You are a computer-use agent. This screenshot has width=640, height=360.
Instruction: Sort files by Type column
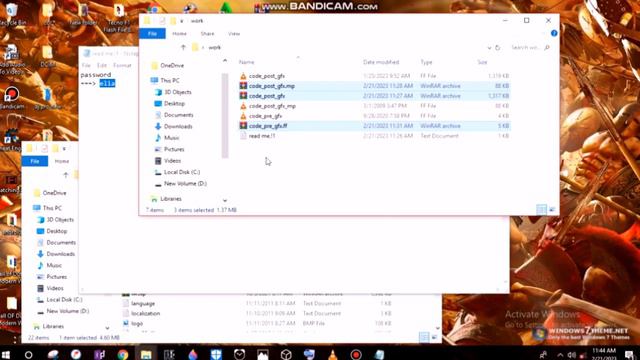tap(426, 62)
